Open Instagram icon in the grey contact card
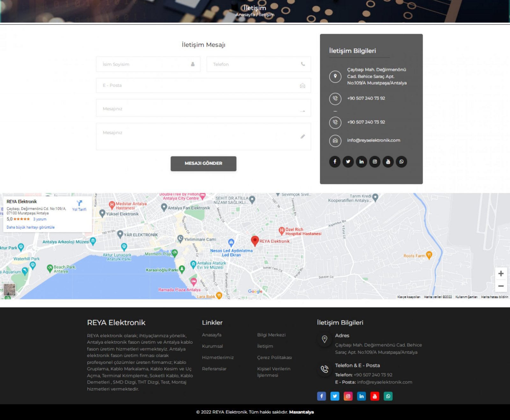The image size is (510, 420). [375, 162]
